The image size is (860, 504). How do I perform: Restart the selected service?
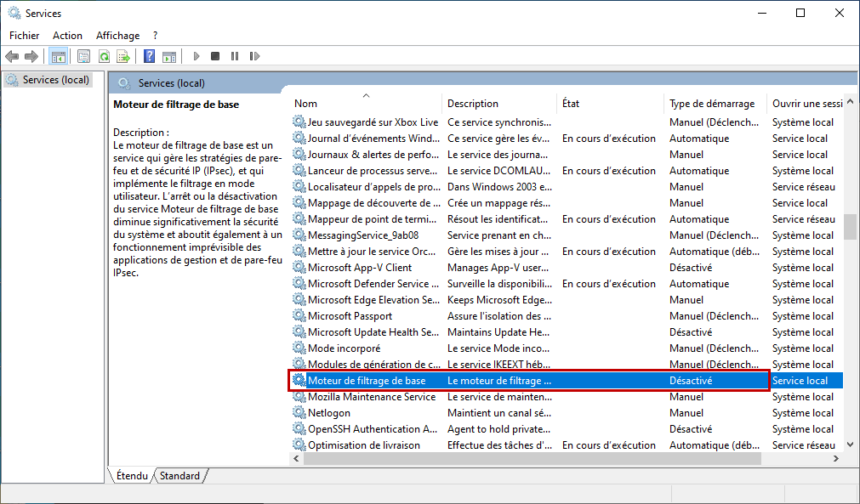(x=255, y=56)
